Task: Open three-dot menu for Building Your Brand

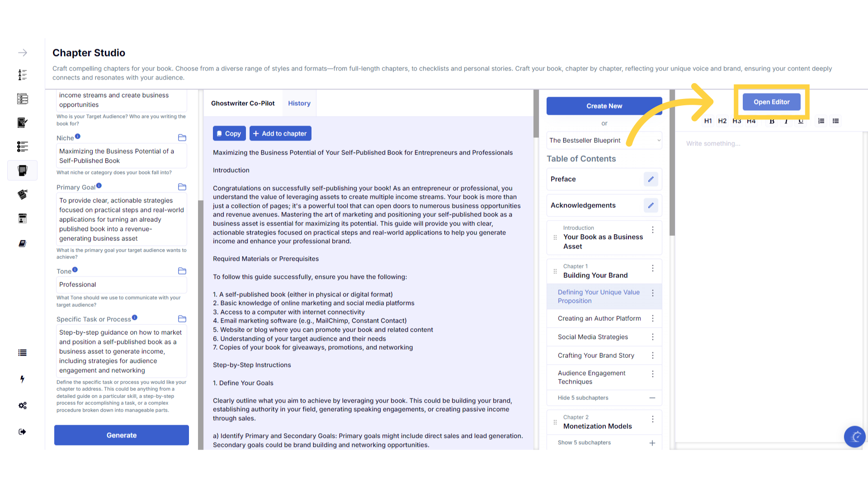Action: 652,268
